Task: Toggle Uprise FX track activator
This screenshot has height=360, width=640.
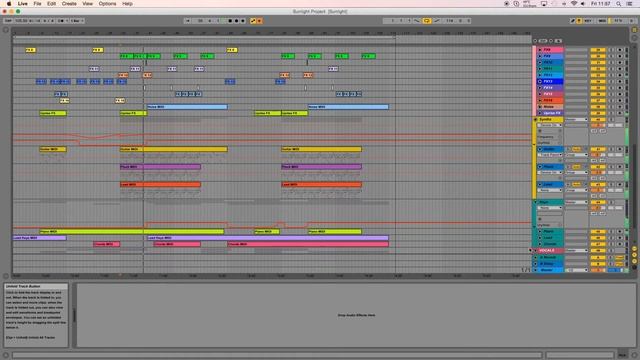Action: point(598,113)
